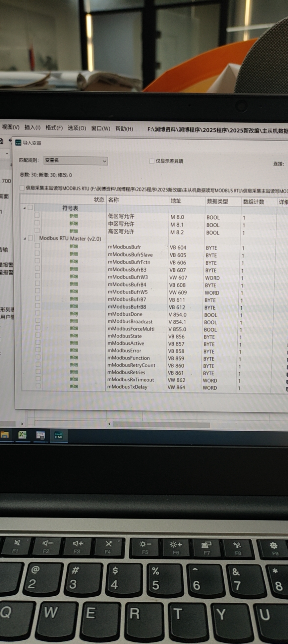The height and width of the screenshot is (644, 288).
Task: Tick the checkbox for 低区写允许
Action: (x=37, y=215)
